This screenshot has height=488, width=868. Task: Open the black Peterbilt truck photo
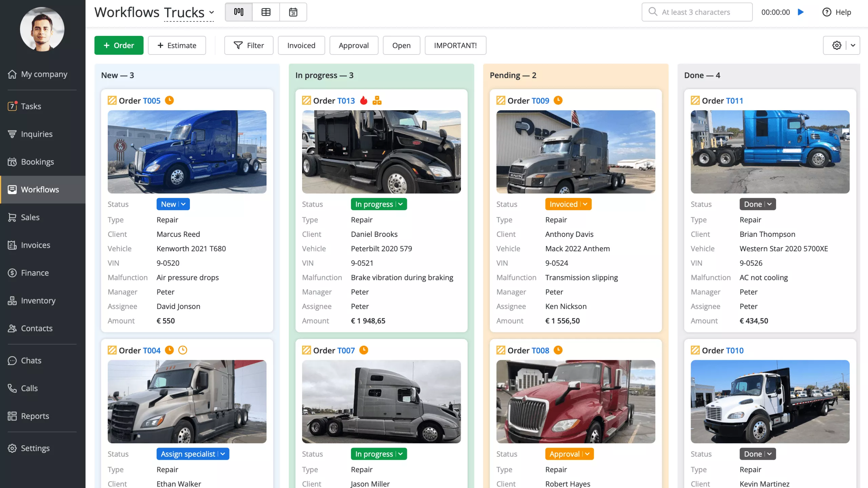point(381,152)
